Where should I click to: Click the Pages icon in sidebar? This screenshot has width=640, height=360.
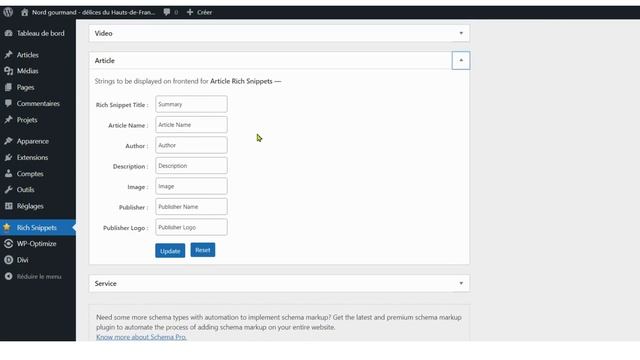coord(9,87)
